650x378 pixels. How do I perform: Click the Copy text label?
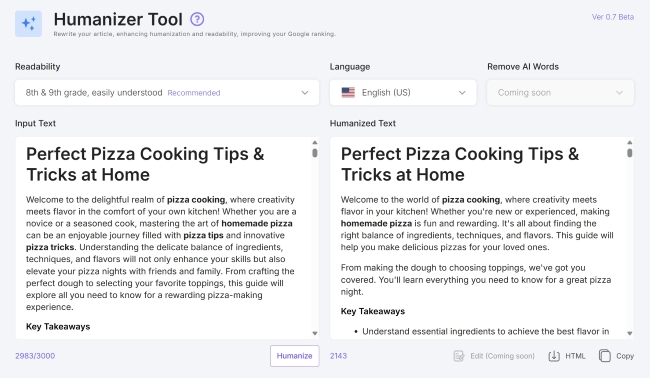coord(625,356)
